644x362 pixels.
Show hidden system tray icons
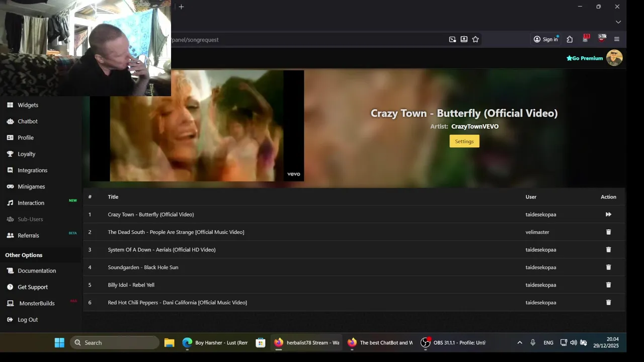point(520,342)
